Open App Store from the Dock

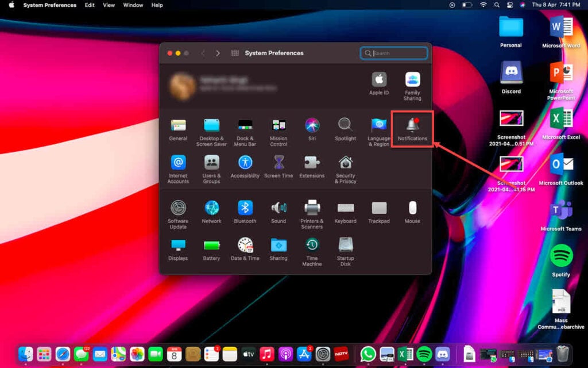pos(304,354)
